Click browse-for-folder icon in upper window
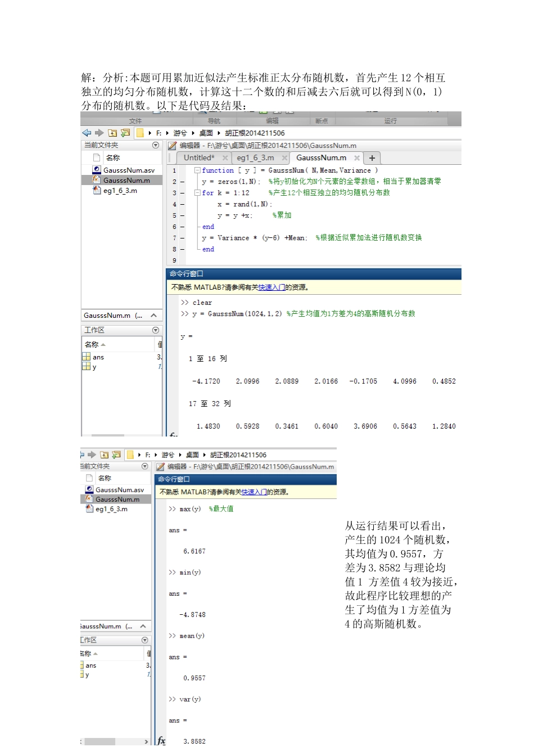 125,133
